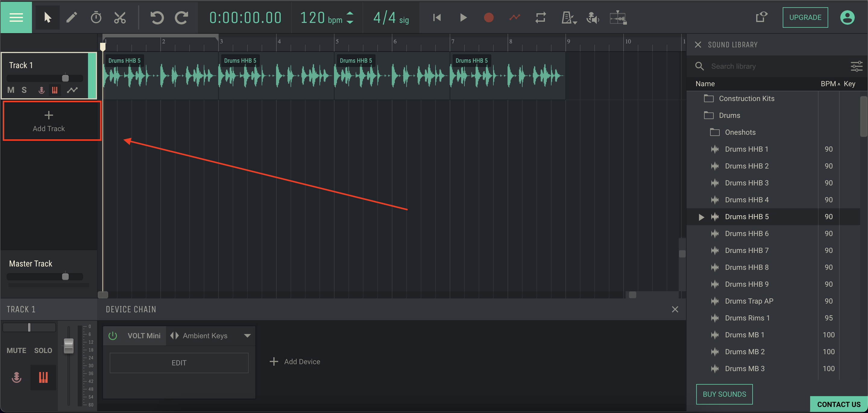Viewport: 868px width, 413px height.
Task: Select the Pencil drawing tool
Action: (72, 17)
